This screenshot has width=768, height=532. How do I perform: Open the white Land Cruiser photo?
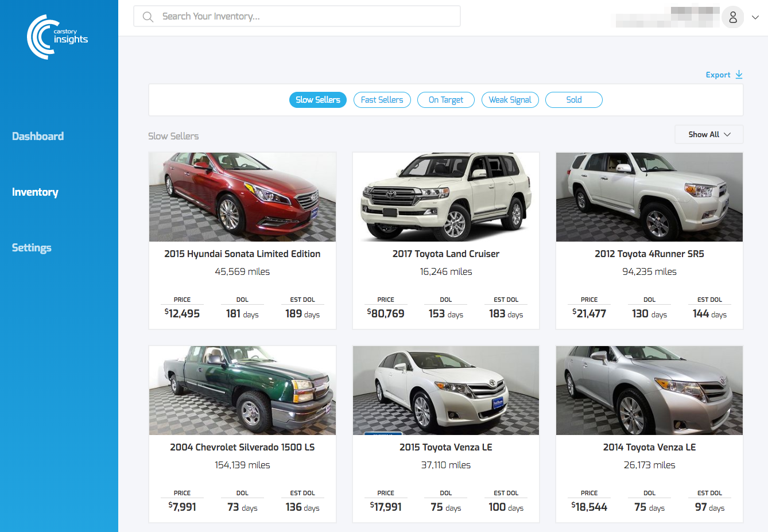[446, 197]
